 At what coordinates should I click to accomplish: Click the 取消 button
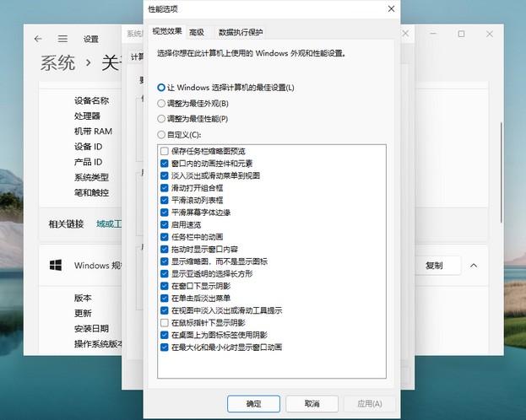coord(312,404)
